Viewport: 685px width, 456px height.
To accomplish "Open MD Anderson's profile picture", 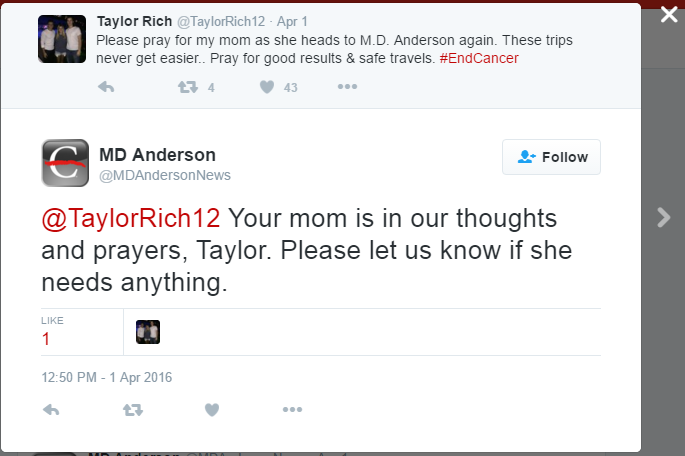I will tap(65, 163).
